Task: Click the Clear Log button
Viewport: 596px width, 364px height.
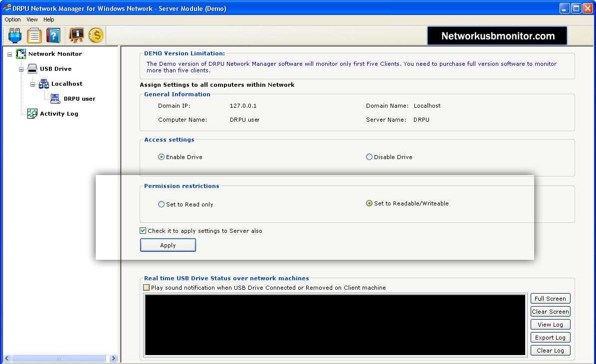Action: (551, 351)
